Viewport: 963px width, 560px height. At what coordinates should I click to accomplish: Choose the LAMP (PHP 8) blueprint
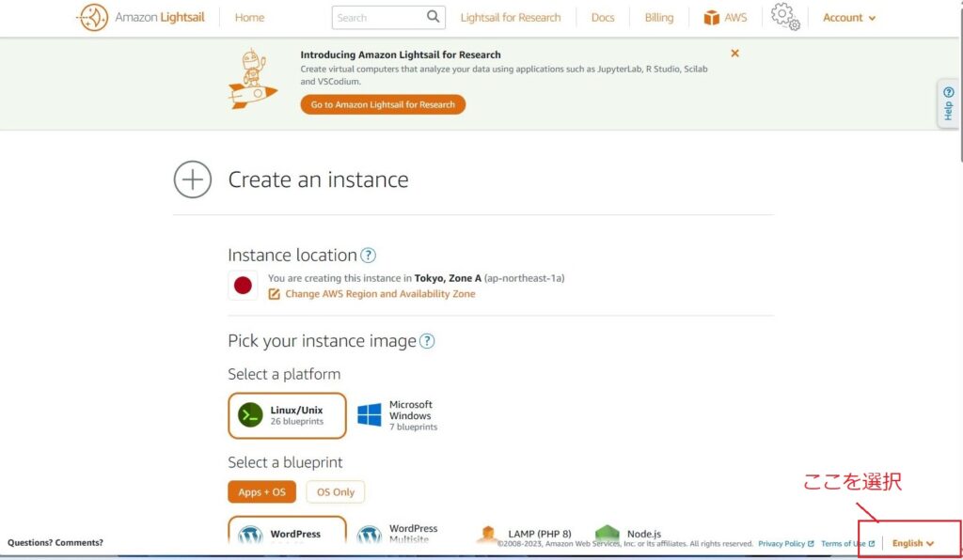[x=524, y=533]
